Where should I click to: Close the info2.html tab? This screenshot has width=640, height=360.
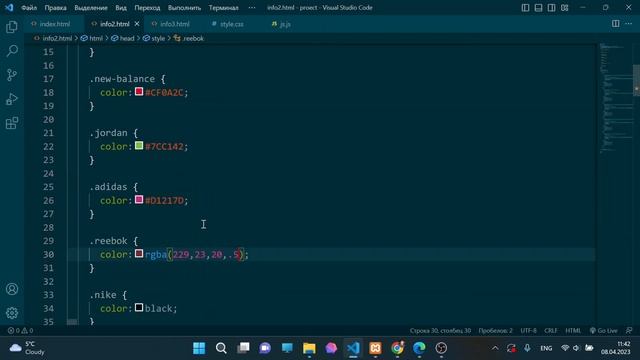[x=137, y=24]
